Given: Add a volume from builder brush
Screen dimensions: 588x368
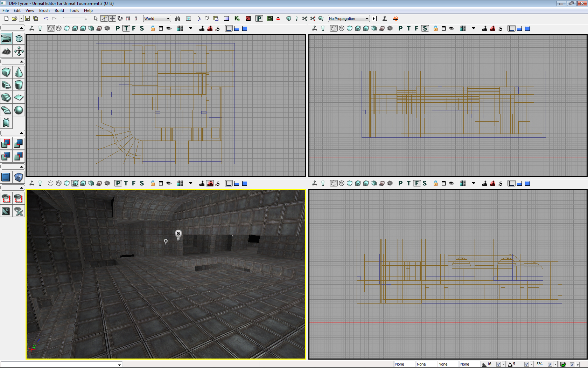Looking at the screenshot, I should (x=19, y=177).
